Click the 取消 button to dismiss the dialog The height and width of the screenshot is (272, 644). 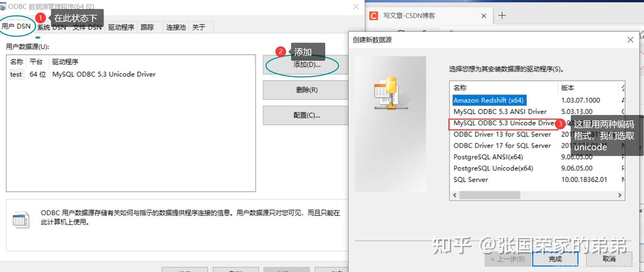tap(609, 259)
